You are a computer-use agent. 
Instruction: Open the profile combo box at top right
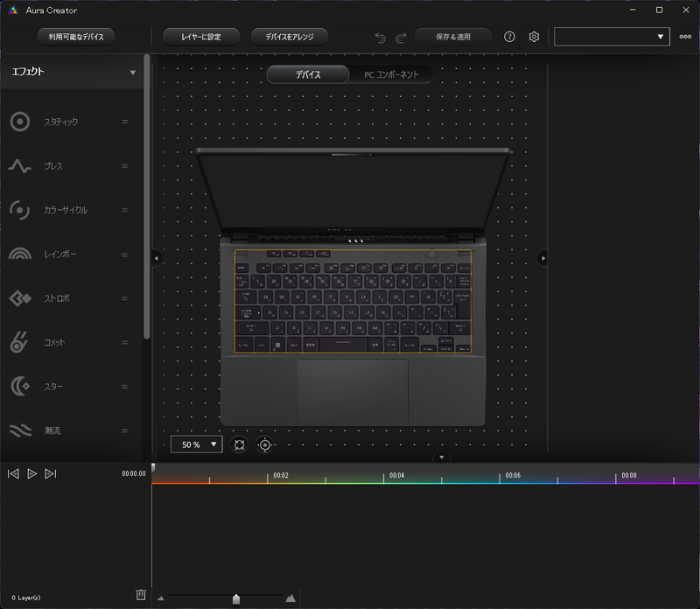[x=611, y=37]
